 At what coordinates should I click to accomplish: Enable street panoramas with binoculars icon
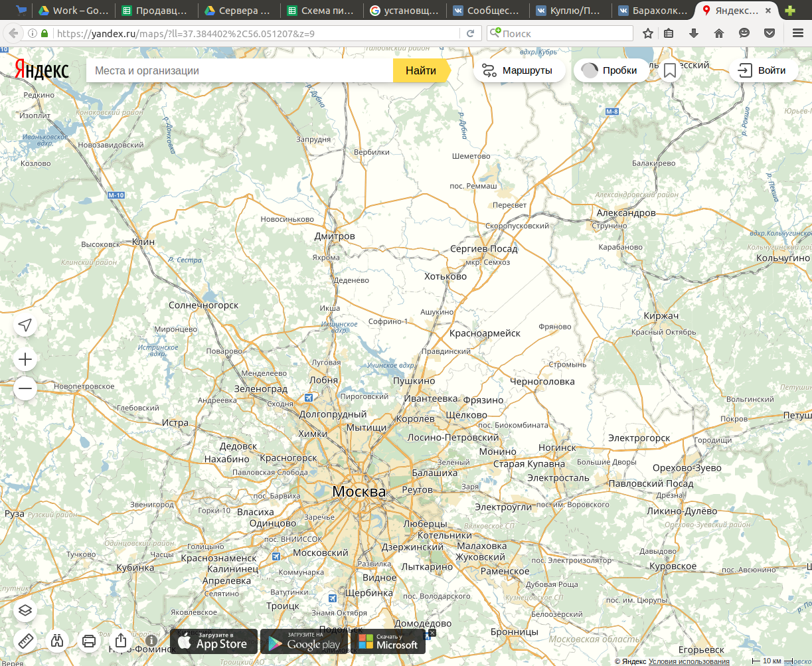(x=58, y=641)
